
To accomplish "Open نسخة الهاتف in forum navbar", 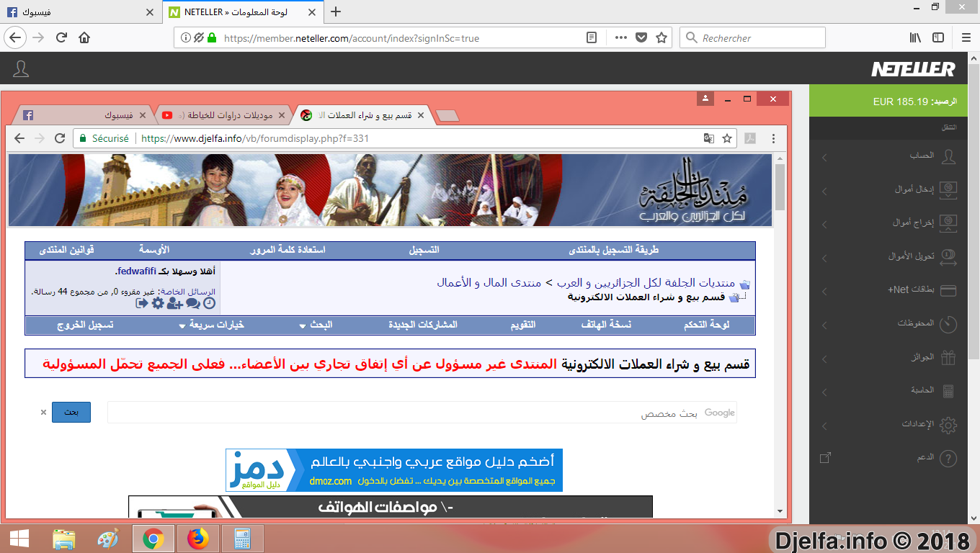I will [607, 325].
